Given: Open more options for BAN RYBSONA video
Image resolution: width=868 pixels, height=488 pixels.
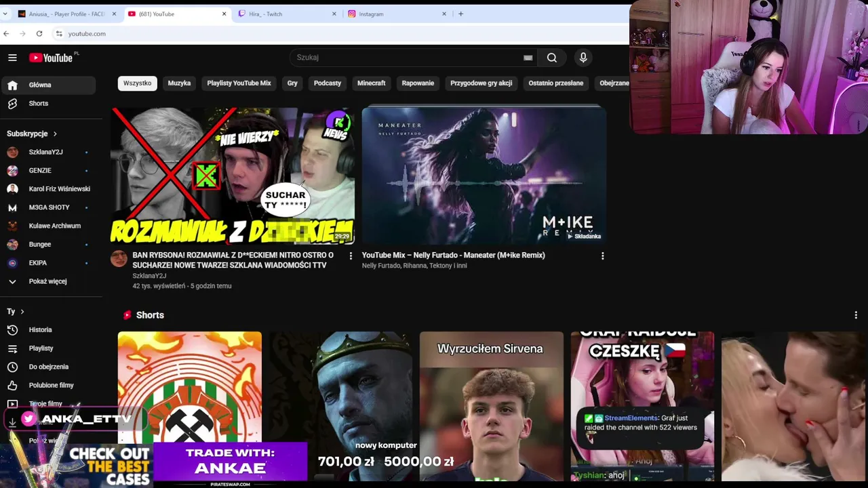Looking at the screenshot, I should click(351, 256).
